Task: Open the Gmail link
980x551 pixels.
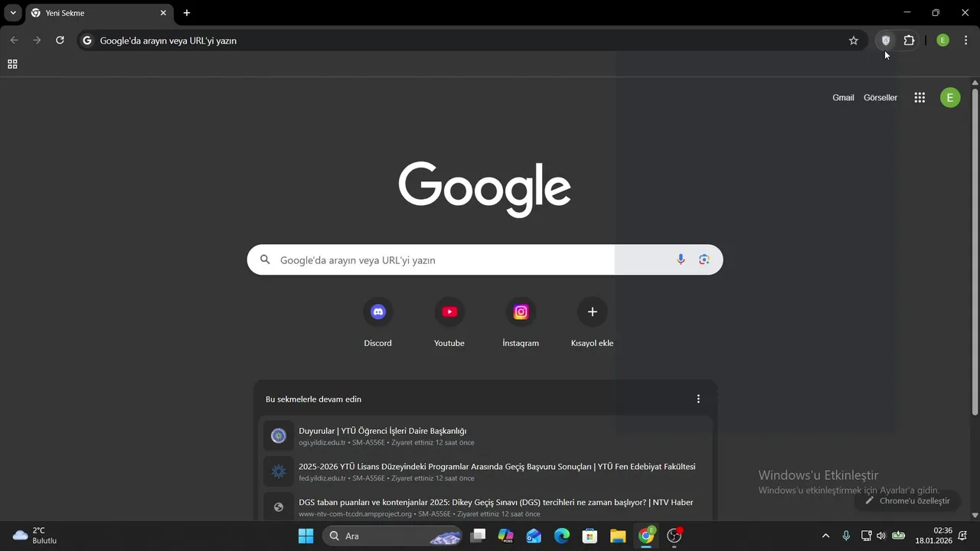Action: pos(843,98)
